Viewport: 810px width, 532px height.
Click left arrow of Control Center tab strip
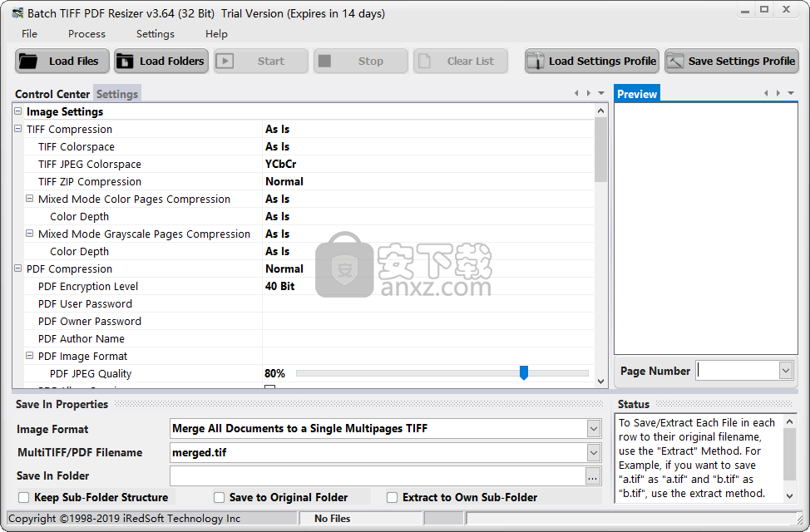tap(576, 93)
